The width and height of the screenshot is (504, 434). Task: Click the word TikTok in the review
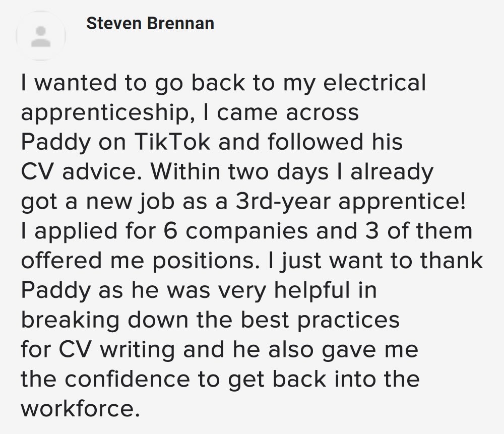pos(172,142)
